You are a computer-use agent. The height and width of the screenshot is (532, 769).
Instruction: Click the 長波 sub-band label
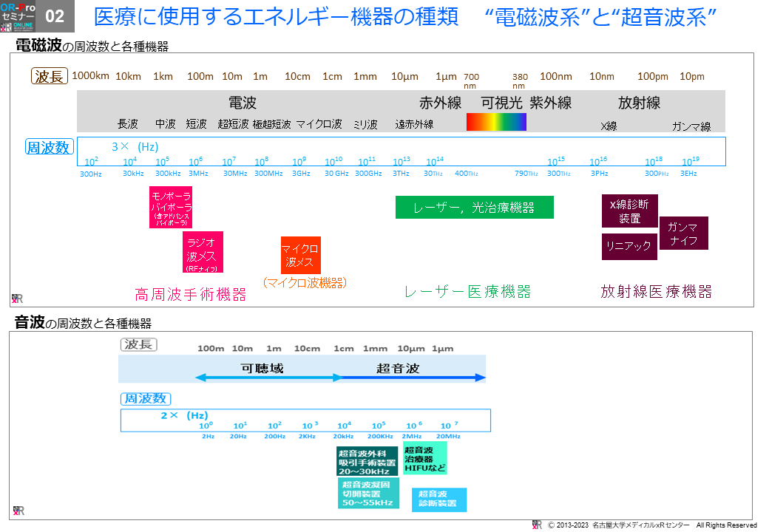click(127, 124)
